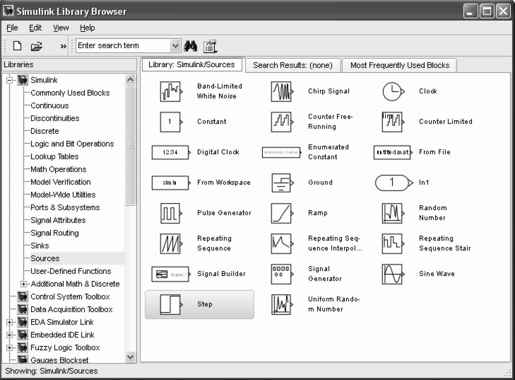Select the From File block icon
Image resolution: width=515 pixels, height=380 pixels.
pyautogui.click(x=393, y=152)
